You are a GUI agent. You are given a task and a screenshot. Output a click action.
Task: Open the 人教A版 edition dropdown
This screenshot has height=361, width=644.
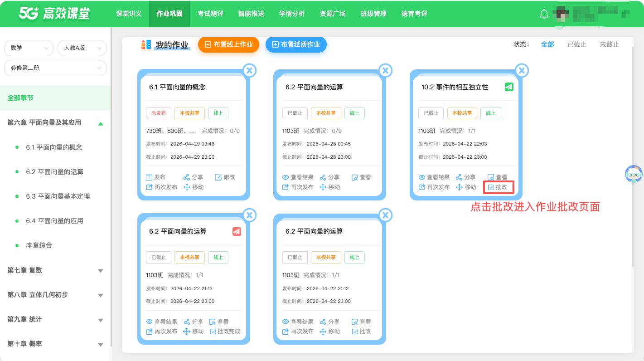(x=82, y=48)
